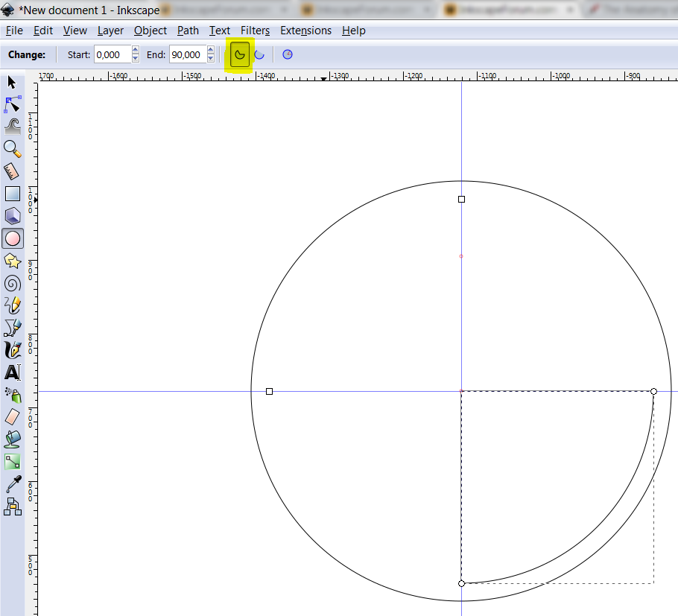
Task: Click inside the Start angle input field
Action: click(112, 54)
